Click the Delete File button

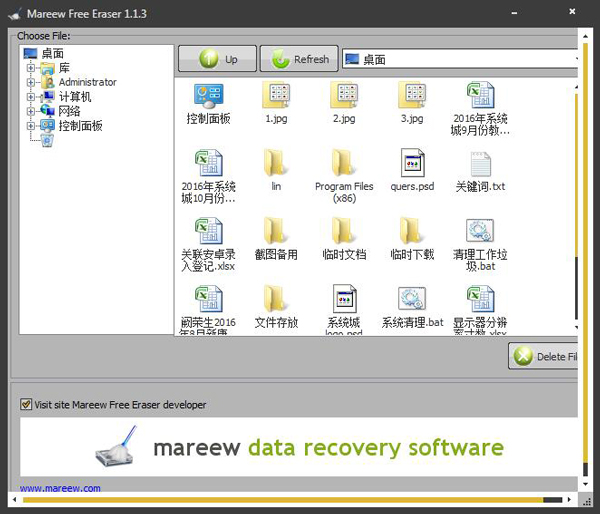click(543, 356)
